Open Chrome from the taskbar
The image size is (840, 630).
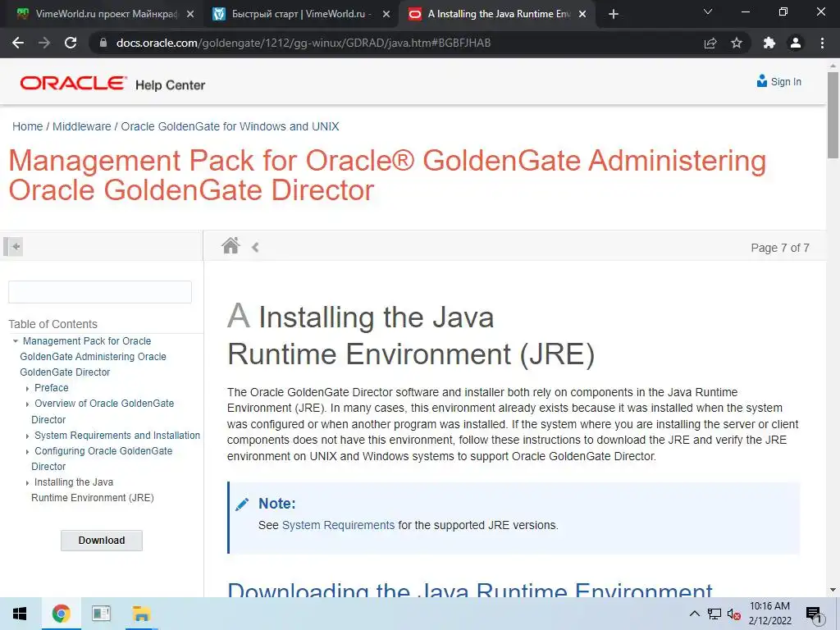tap(61, 614)
